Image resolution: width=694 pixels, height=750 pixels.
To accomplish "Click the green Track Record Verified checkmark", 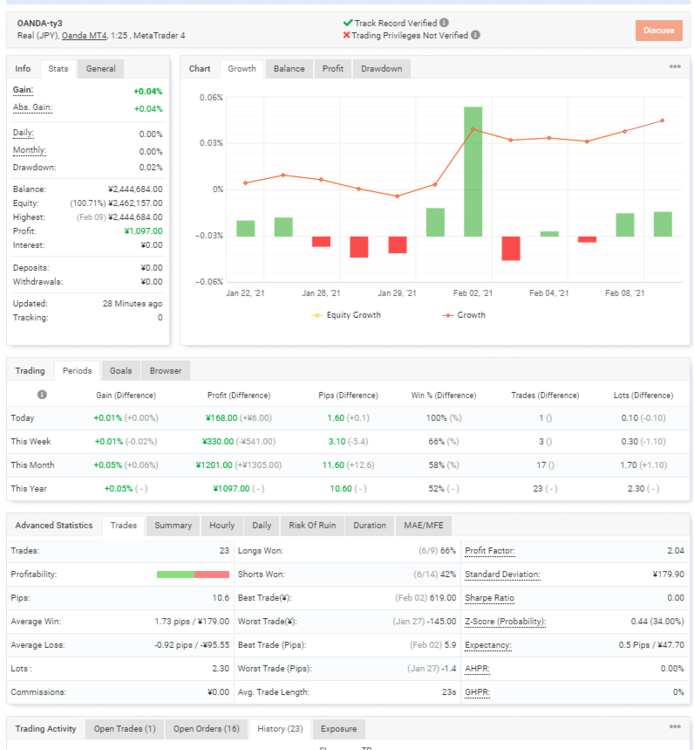I will (x=348, y=22).
